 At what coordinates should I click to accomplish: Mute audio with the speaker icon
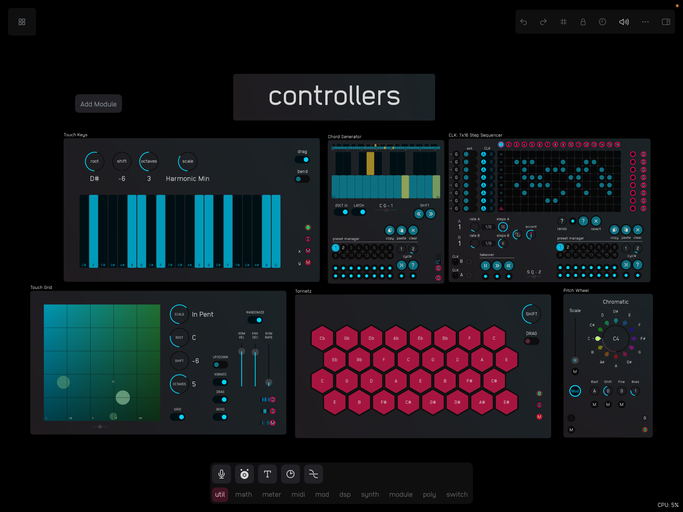624,21
